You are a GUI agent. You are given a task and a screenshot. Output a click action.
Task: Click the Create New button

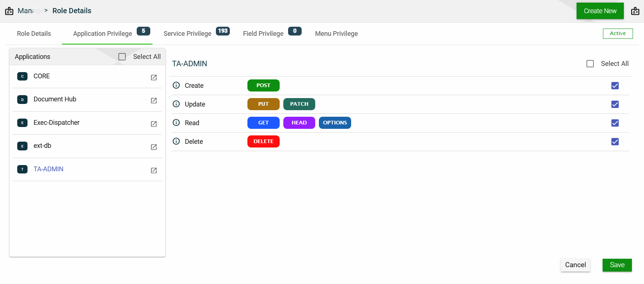pos(600,11)
